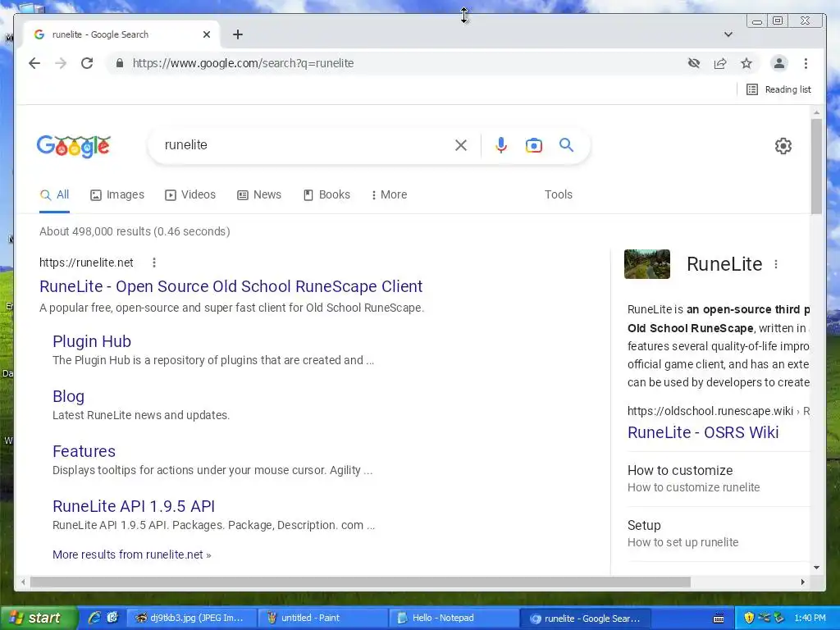840x630 pixels.
Task: Click the vertical scrollbar down arrow
Action: click(816, 568)
